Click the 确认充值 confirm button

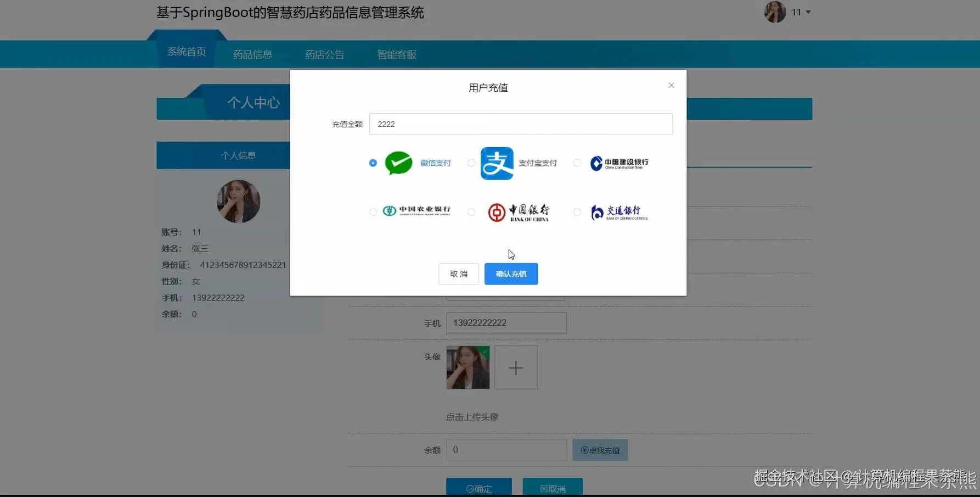pos(511,273)
